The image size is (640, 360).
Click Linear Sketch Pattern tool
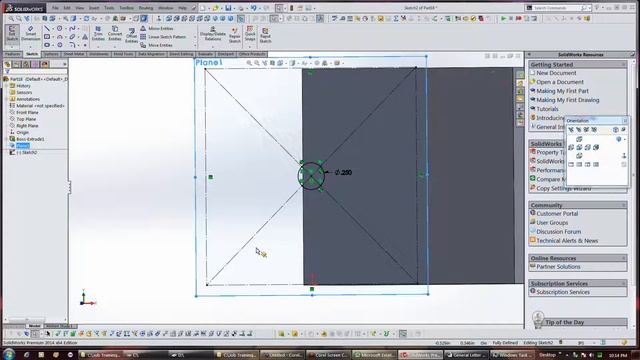(x=163, y=37)
